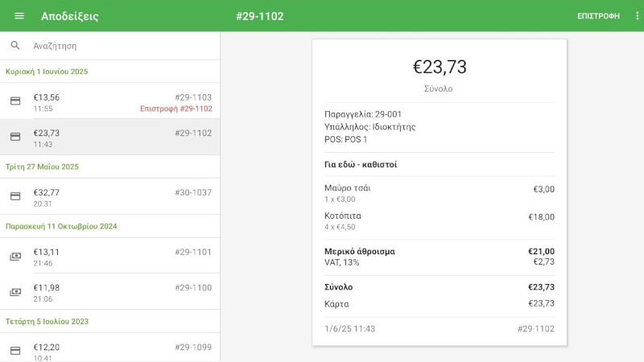Click cash icon on €11,98 receipt
This screenshot has height=362, width=644.
pyautogui.click(x=15, y=292)
